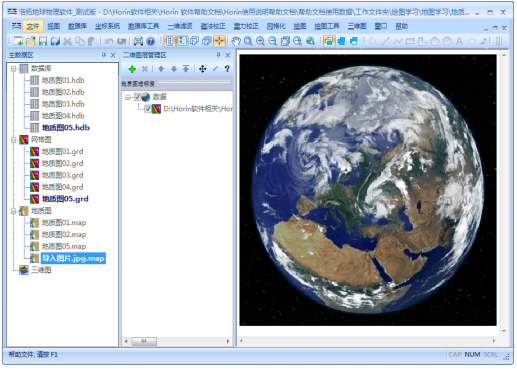Select 地质图01.hdb in the tree
517x371 pixels.
63,80
